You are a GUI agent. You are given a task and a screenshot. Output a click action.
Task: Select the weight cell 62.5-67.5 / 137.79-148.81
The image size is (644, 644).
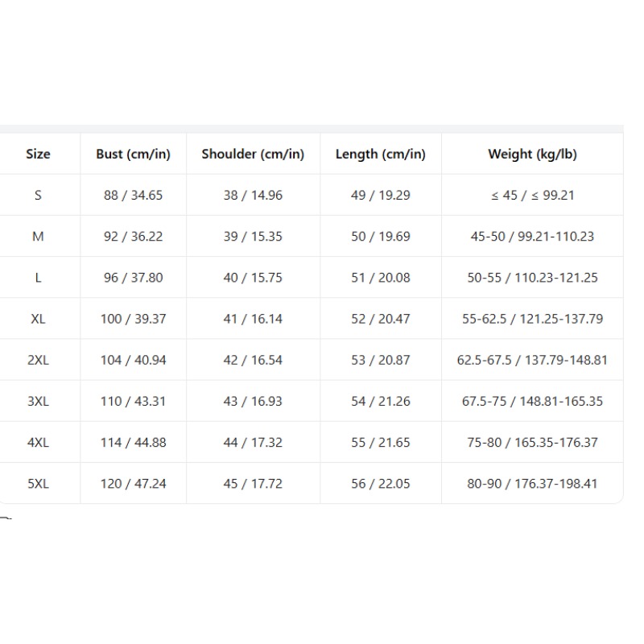click(532, 360)
